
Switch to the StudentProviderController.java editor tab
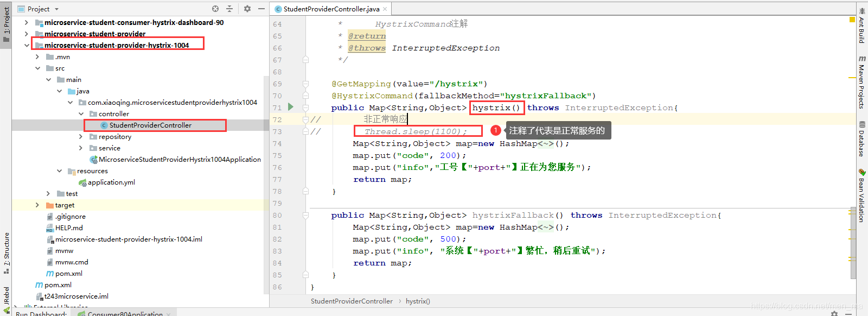coord(331,9)
